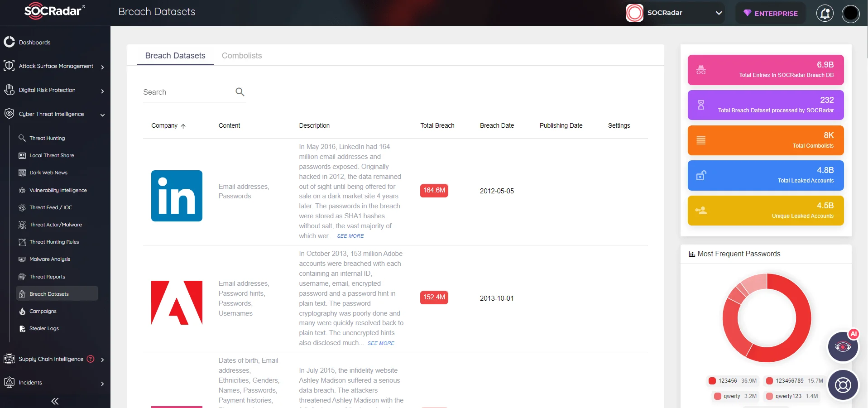This screenshot has height=408, width=868.
Task: Go to Dark Web News
Action: coord(48,173)
